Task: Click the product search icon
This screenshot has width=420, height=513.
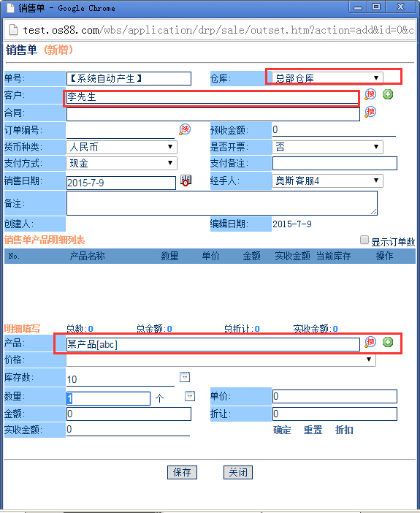Action: point(370,342)
